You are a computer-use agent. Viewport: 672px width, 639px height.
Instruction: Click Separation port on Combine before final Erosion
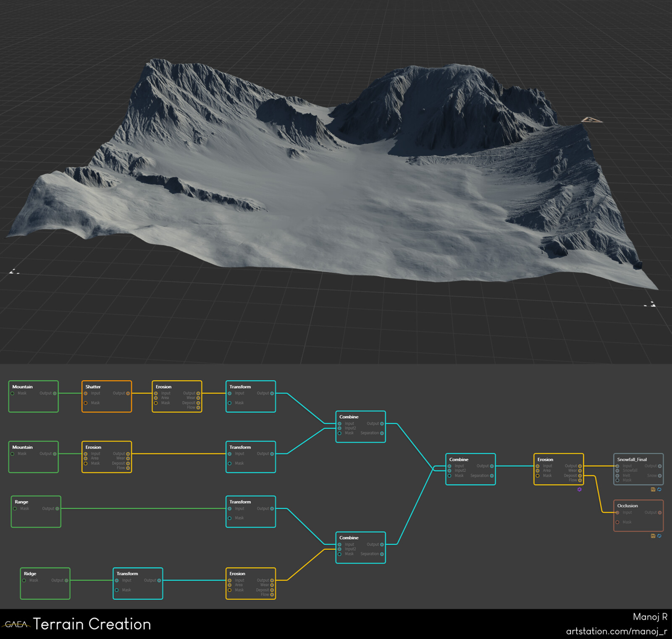coord(492,476)
